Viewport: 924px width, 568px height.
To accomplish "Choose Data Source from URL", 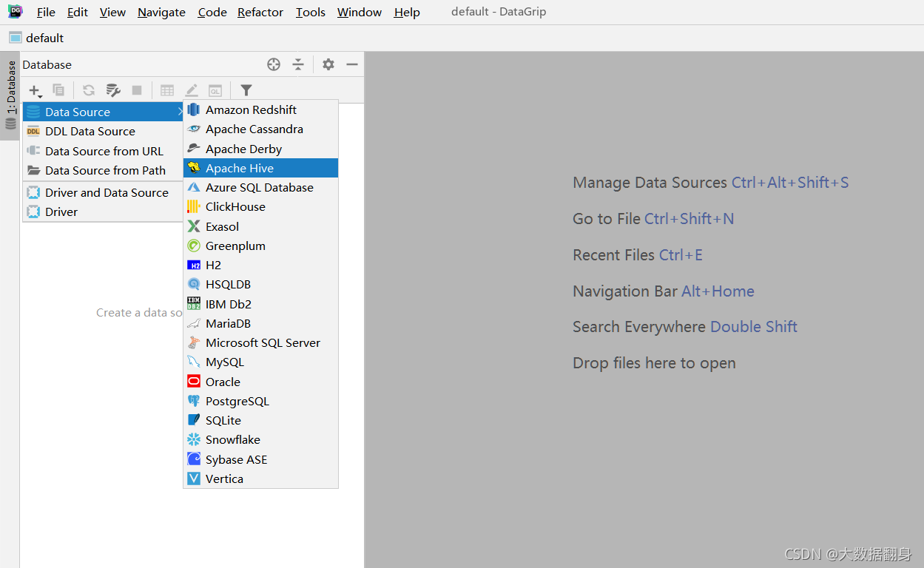I will (103, 151).
